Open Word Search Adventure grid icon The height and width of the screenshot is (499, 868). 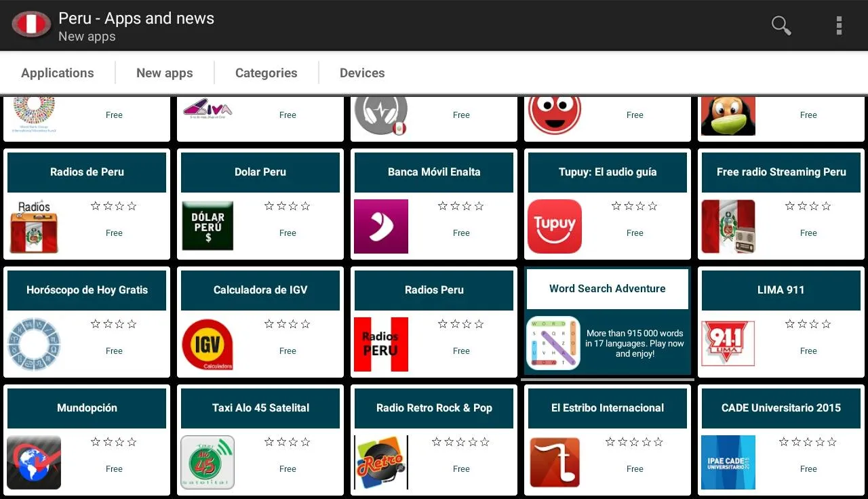click(x=553, y=343)
